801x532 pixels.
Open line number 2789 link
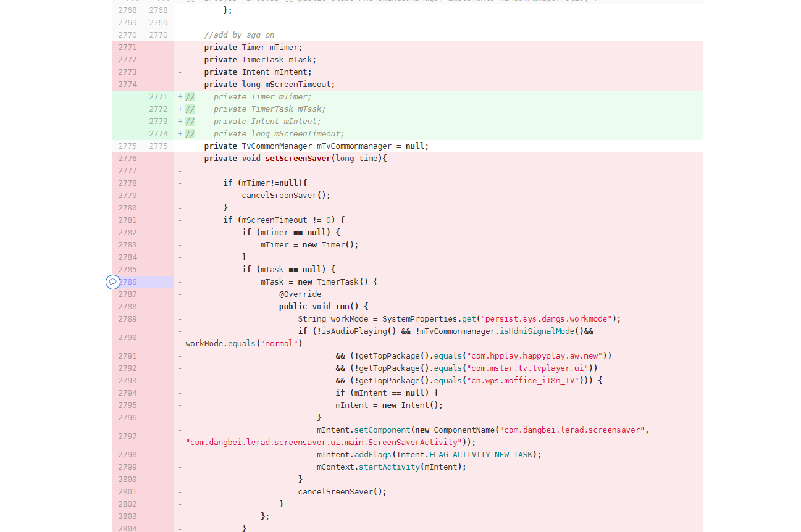pyautogui.click(x=127, y=319)
